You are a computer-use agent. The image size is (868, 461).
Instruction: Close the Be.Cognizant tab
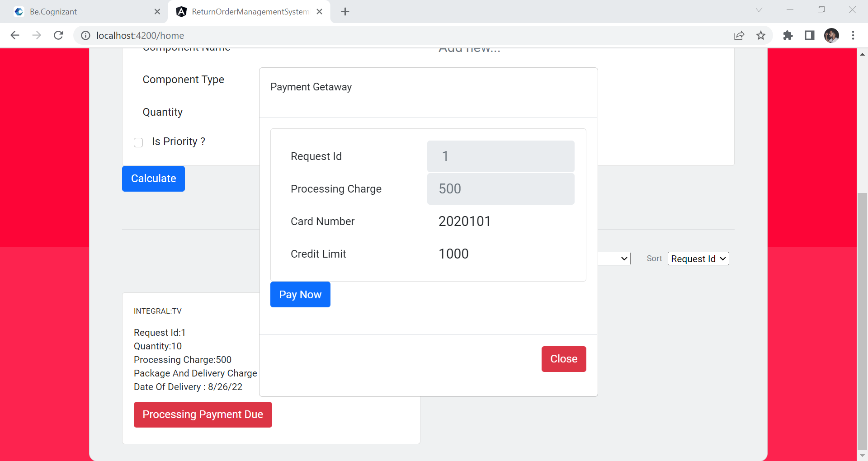coord(157,12)
